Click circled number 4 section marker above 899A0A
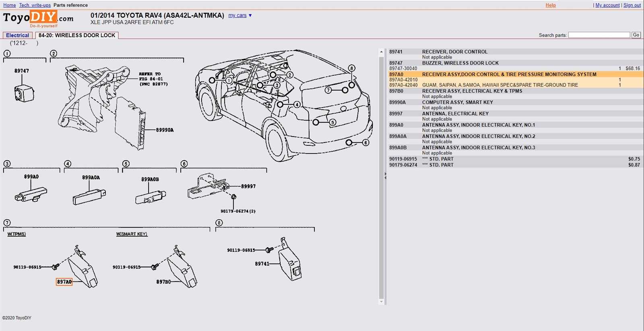 (68, 164)
